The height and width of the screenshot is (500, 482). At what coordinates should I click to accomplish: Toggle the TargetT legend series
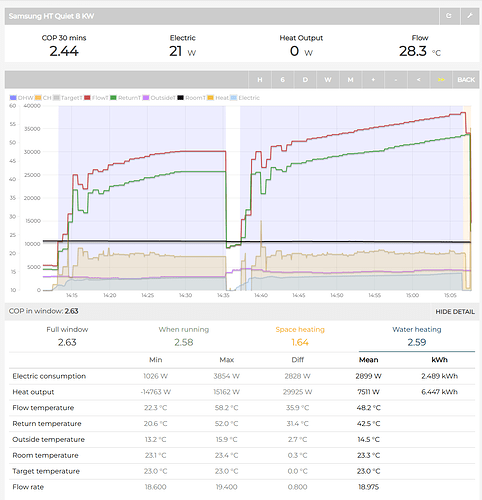(x=67, y=98)
